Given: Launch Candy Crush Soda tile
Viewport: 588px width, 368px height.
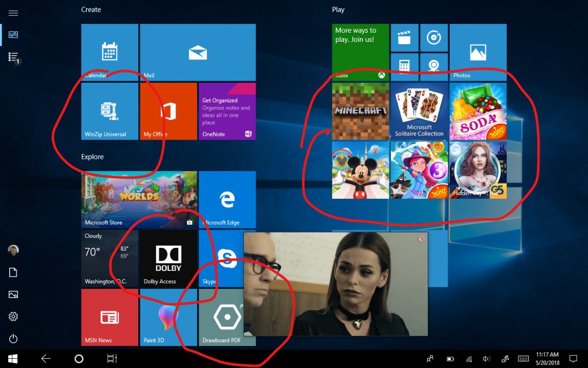Looking at the screenshot, I should (x=478, y=111).
